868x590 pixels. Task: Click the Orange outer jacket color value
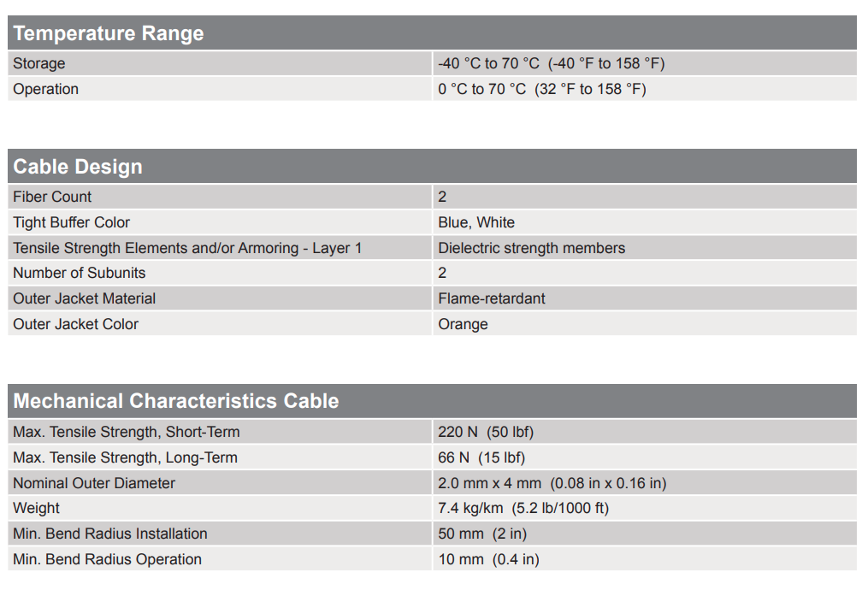click(x=463, y=324)
